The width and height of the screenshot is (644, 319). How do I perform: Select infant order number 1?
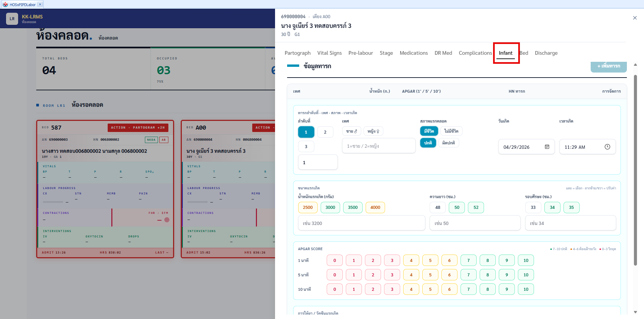[x=306, y=132]
